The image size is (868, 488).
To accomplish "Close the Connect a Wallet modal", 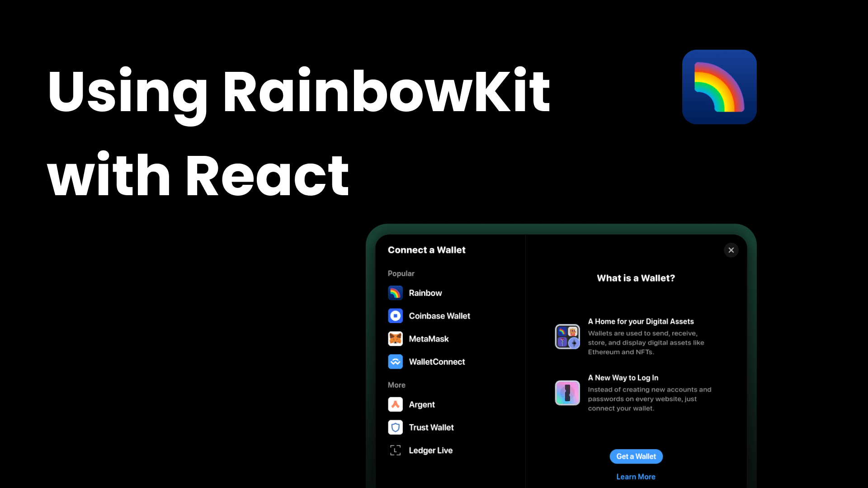I will click(x=731, y=250).
